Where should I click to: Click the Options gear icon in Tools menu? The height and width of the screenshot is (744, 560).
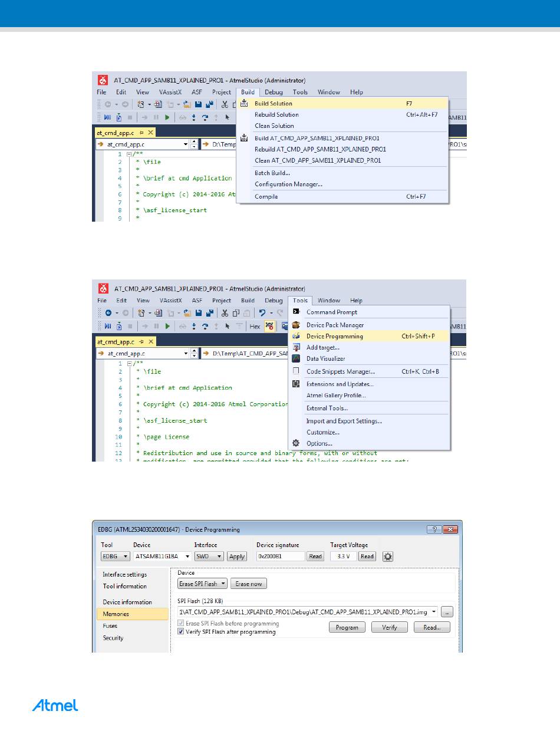(x=297, y=443)
